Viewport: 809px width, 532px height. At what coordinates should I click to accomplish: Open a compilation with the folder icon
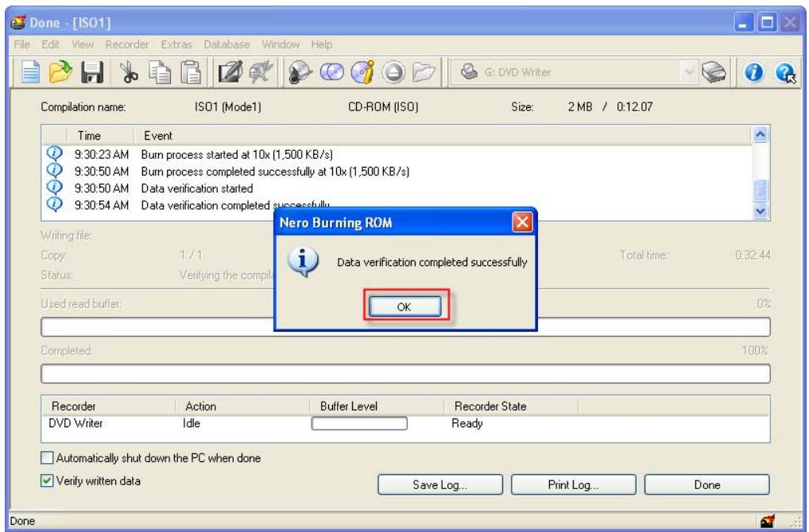click(60, 72)
